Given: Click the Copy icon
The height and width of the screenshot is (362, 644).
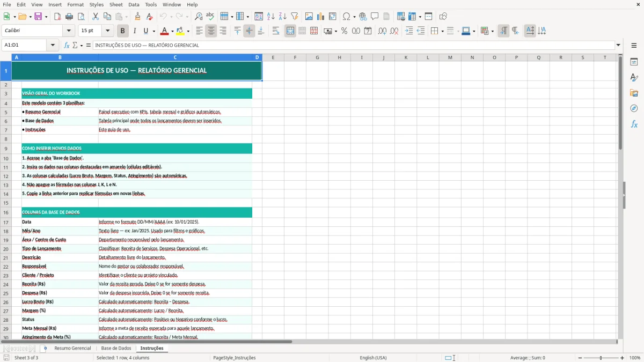Looking at the screenshot, I should (x=107, y=17).
